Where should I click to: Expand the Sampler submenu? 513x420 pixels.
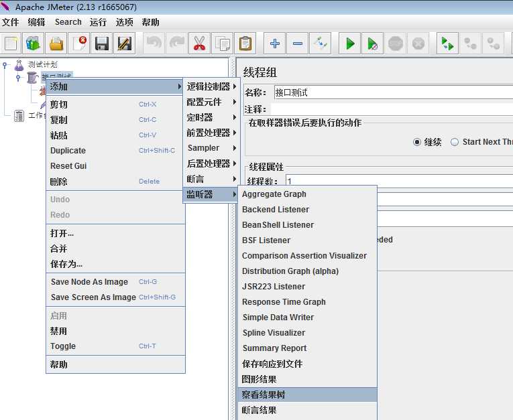pyautogui.click(x=212, y=148)
